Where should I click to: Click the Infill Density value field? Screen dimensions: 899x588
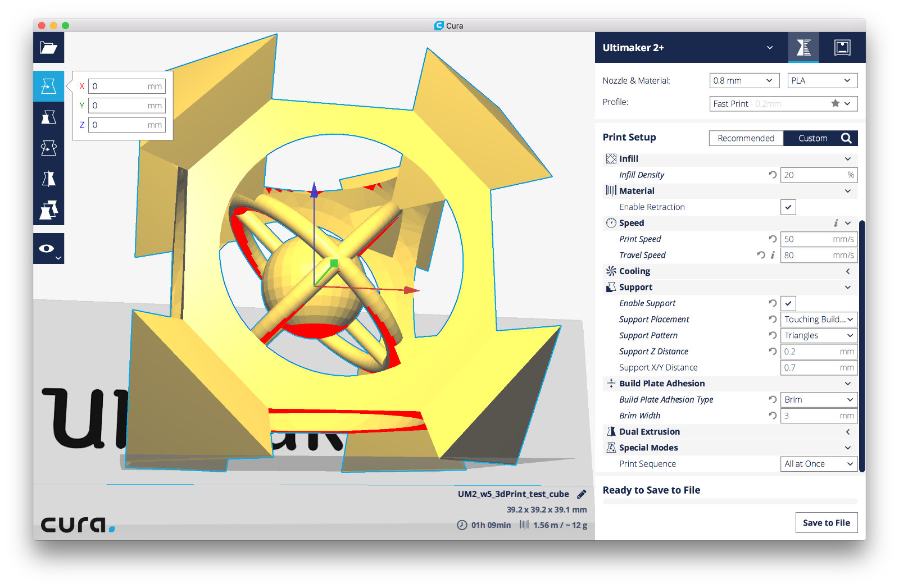pos(819,175)
